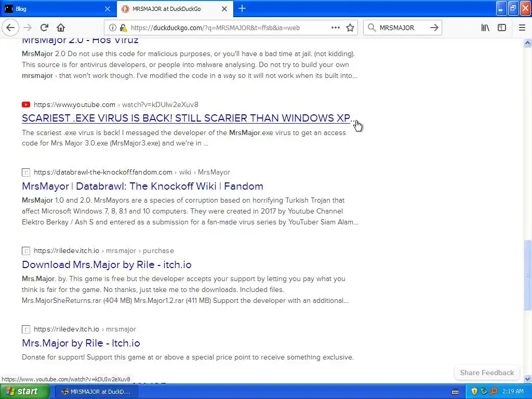This screenshot has height=399, width=532.
Task: Click the orange magnifier tray icon
Action: pos(494,392)
